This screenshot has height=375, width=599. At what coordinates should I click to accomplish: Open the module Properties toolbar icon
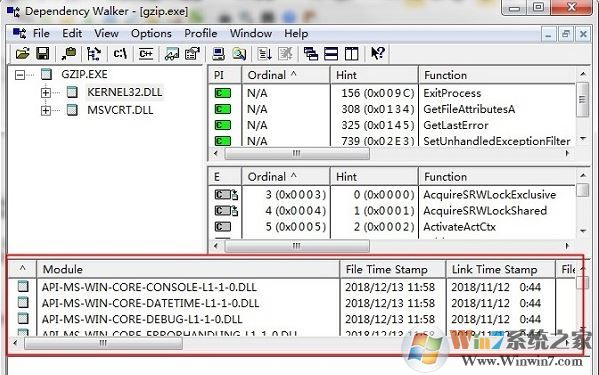tap(192, 53)
